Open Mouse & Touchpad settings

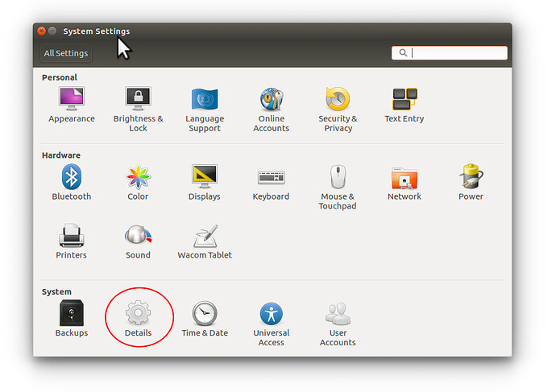[x=338, y=187]
